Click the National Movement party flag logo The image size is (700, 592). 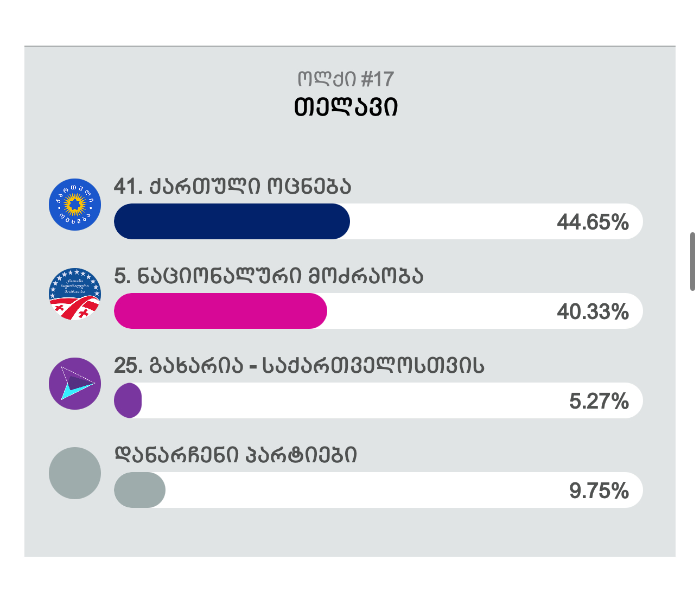point(75,294)
